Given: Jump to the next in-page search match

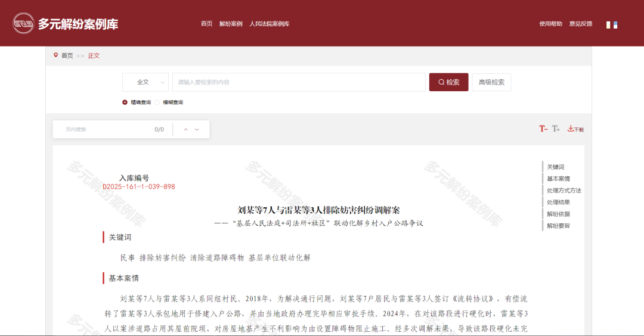Looking at the screenshot, I should pyautogui.click(x=197, y=129).
